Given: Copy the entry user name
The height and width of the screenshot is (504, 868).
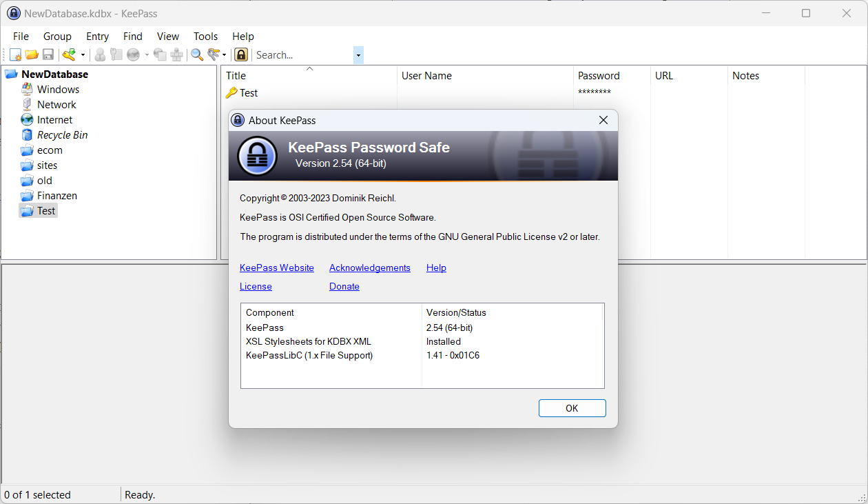Looking at the screenshot, I should coord(100,54).
